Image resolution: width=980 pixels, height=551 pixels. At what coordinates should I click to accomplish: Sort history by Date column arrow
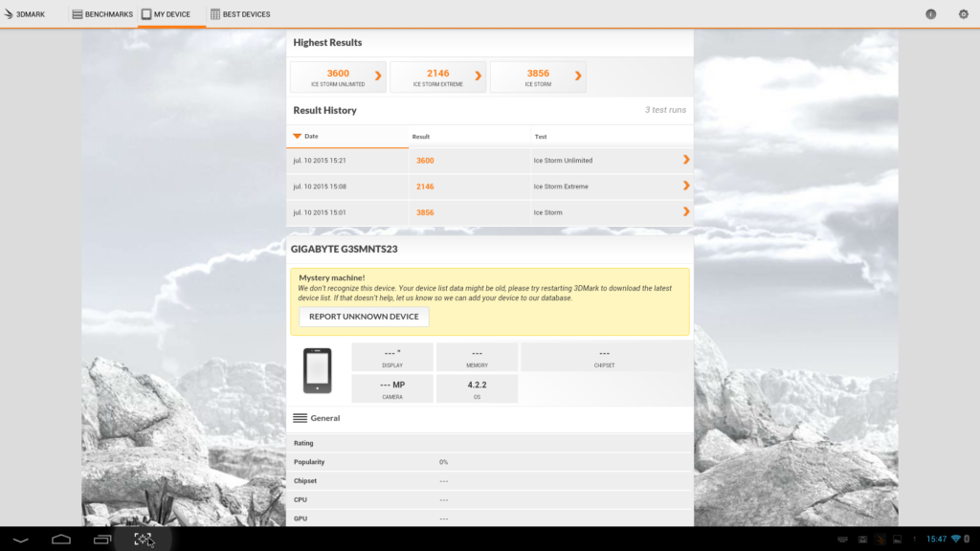click(297, 136)
